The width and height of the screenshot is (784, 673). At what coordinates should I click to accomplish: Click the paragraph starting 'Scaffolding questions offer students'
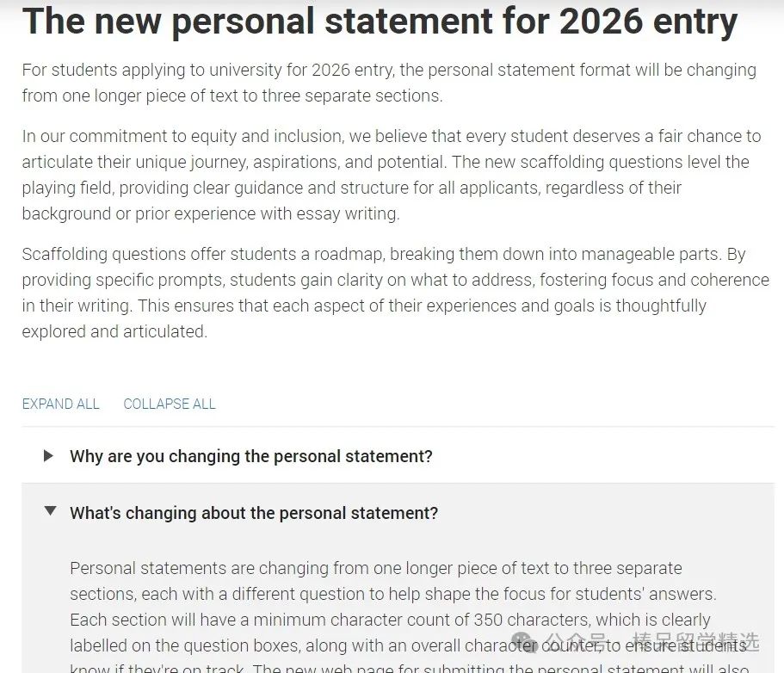pos(396,293)
